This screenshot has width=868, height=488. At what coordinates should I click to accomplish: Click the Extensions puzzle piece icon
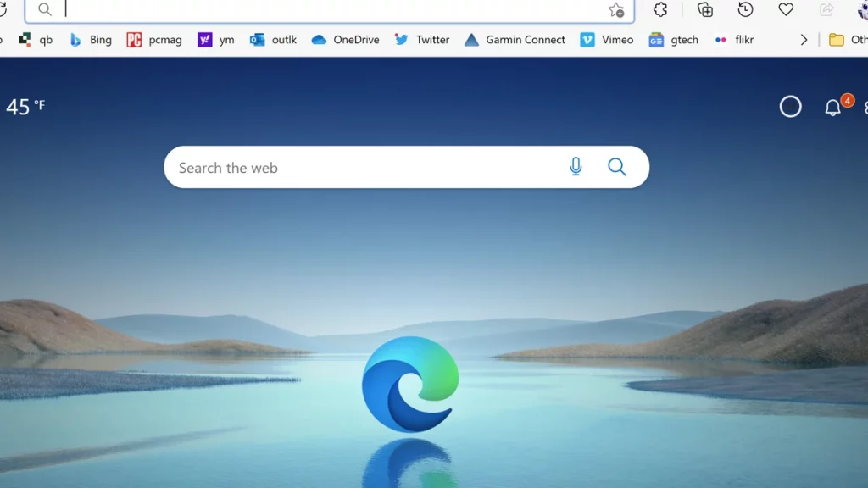[x=660, y=9]
